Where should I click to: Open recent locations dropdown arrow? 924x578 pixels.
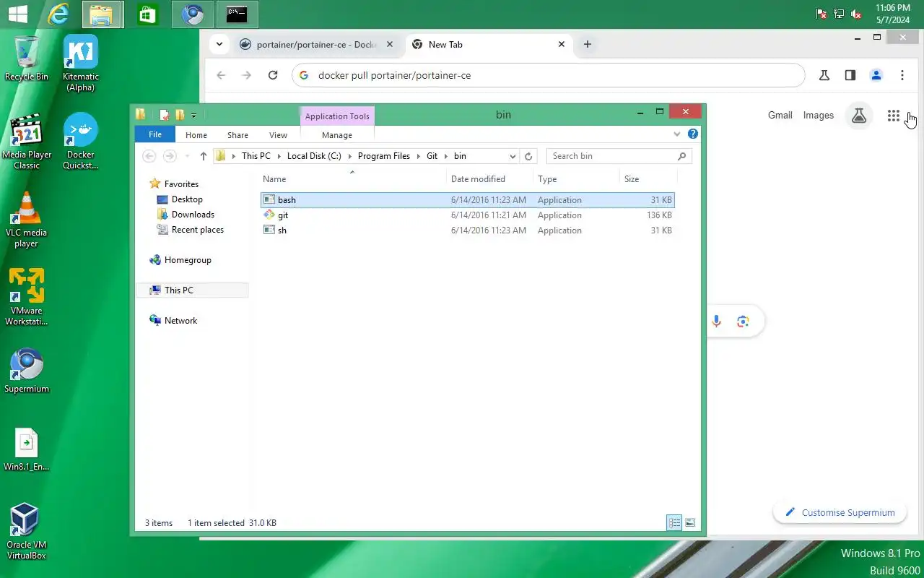tap(188, 156)
